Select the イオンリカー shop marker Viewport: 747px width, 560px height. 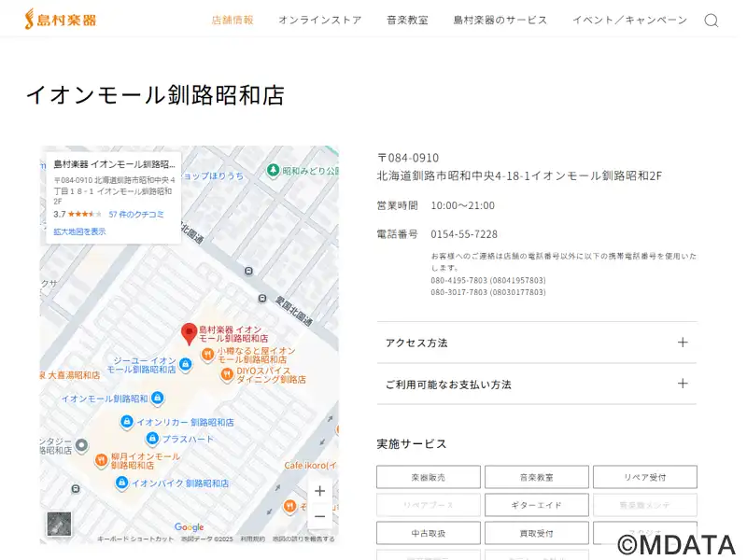tap(127, 422)
